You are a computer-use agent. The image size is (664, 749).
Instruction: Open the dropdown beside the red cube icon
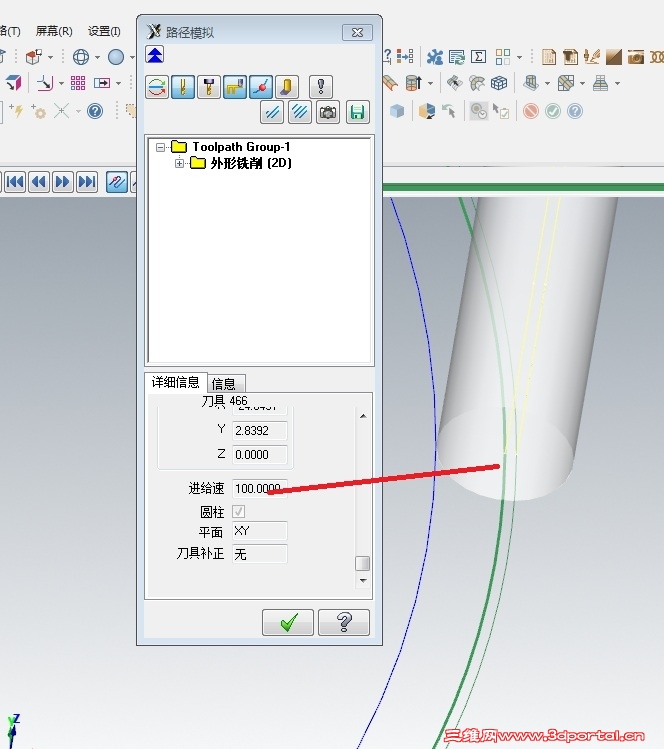50,57
